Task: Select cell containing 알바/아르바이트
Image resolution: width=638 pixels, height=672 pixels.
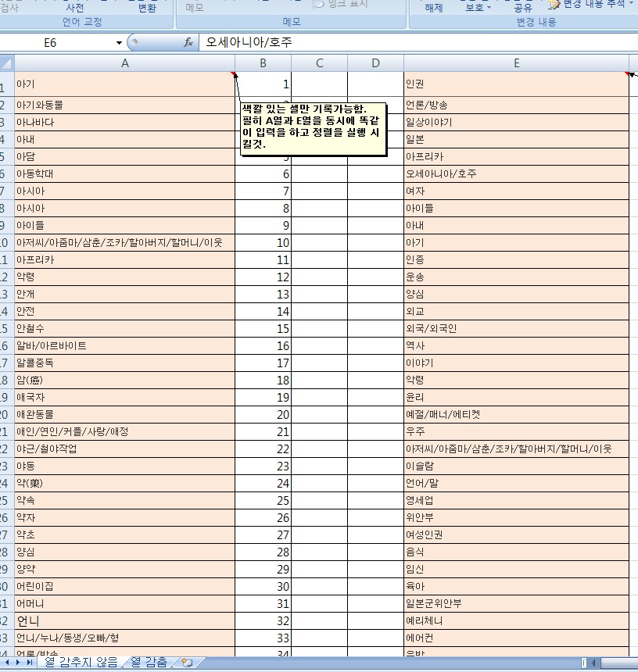Action: tap(125, 345)
